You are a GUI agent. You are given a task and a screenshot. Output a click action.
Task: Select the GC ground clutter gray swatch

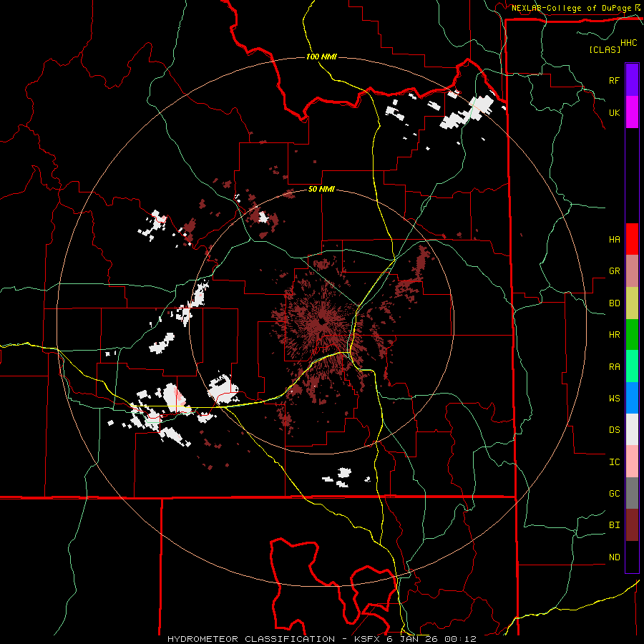(632, 493)
